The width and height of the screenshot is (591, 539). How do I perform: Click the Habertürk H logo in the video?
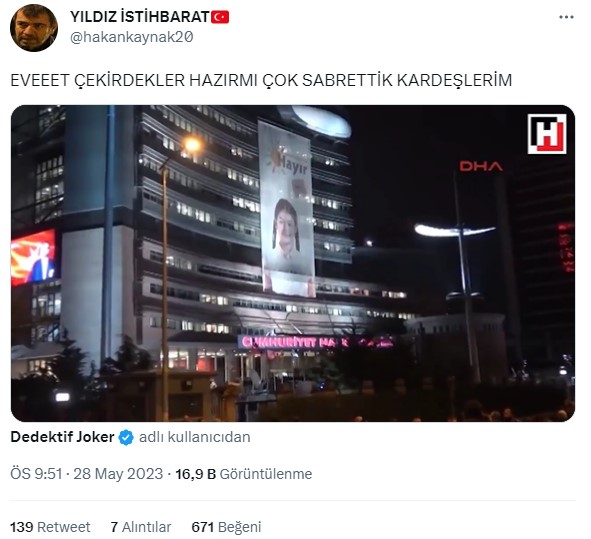[547, 134]
